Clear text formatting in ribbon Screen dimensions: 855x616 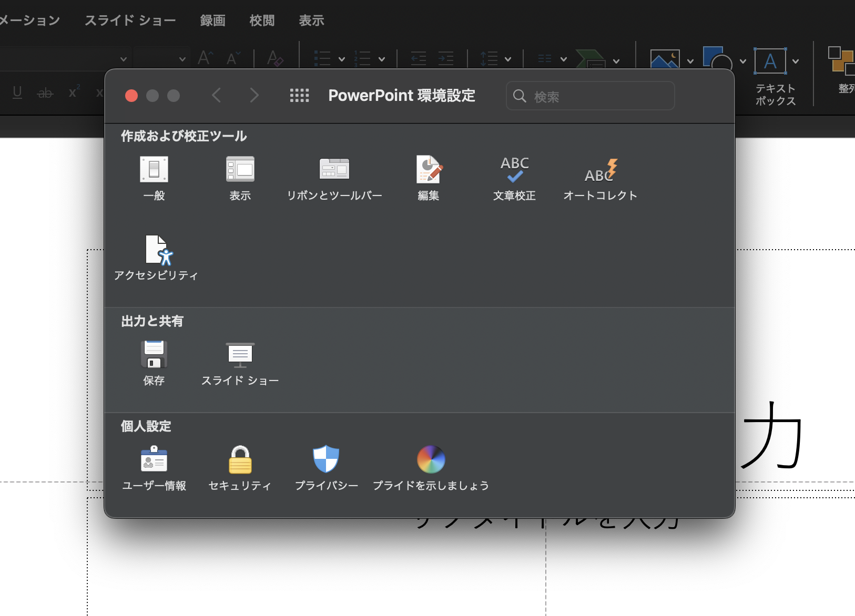tap(274, 58)
